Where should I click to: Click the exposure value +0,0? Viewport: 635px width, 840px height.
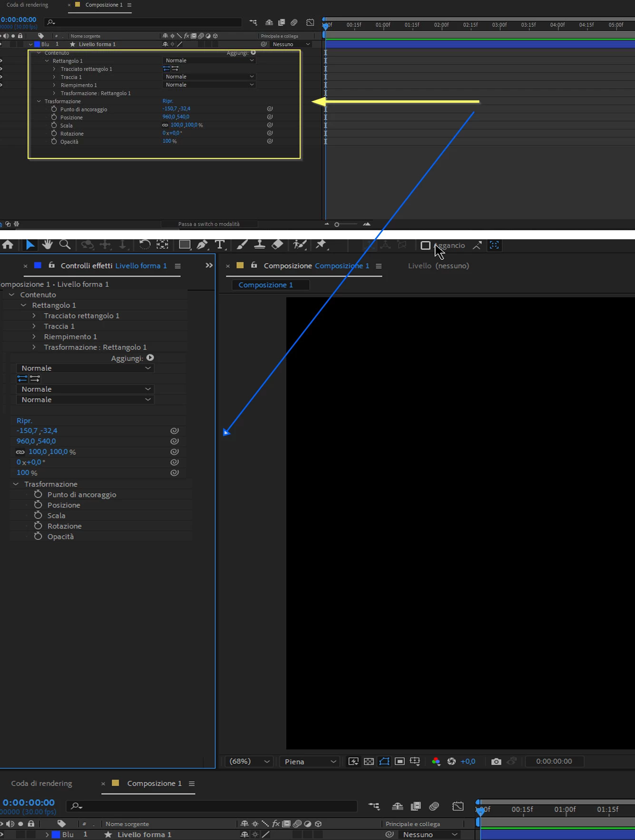point(468,762)
